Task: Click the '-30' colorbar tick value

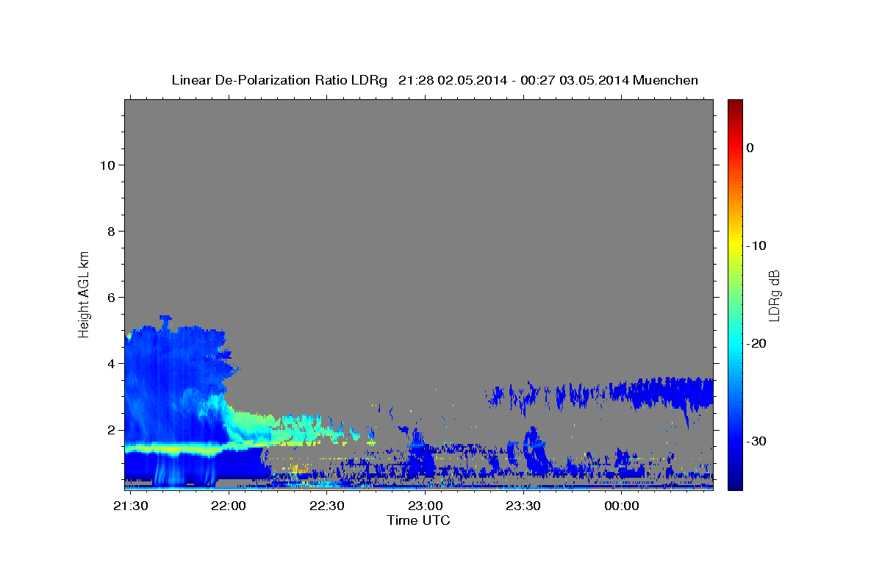Action: pyautogui.click(x=756, y=441)
